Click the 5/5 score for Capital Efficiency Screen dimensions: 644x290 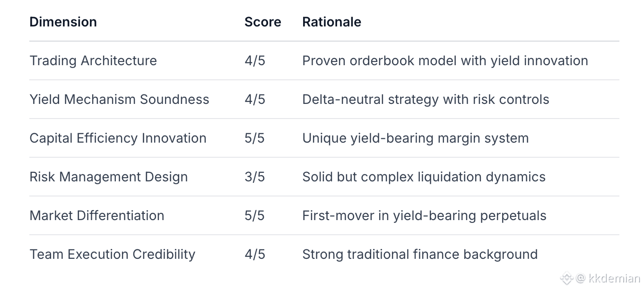coord(255,138)
